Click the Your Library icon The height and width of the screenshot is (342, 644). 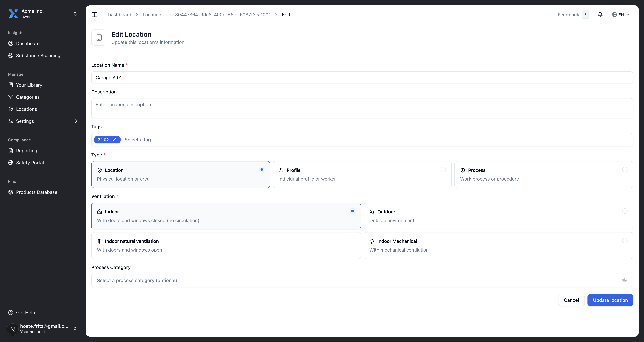click(x=11, y=85)
